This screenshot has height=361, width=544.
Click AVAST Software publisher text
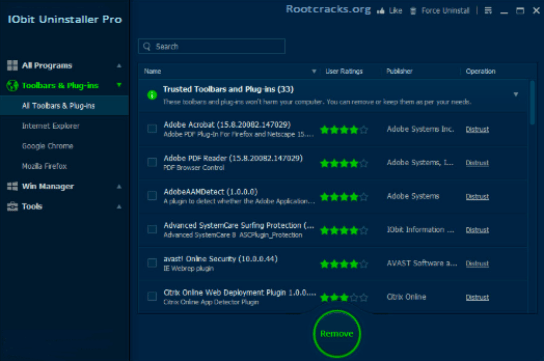pos(422,263)
